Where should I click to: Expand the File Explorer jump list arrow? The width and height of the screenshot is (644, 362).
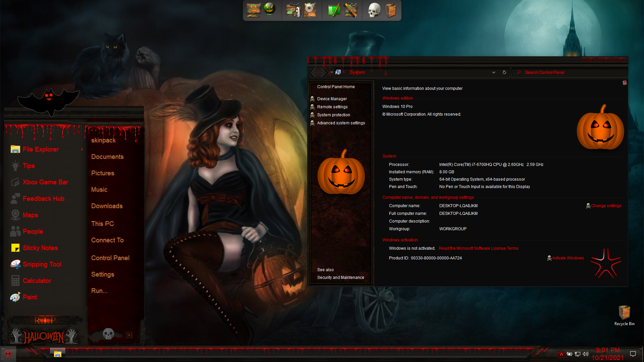click(82, 149)
